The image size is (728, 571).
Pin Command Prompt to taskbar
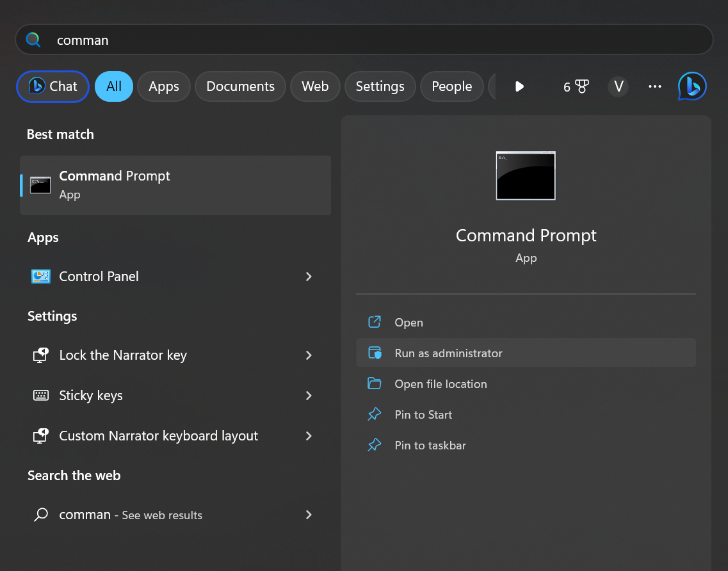click(x=430, y=446)
